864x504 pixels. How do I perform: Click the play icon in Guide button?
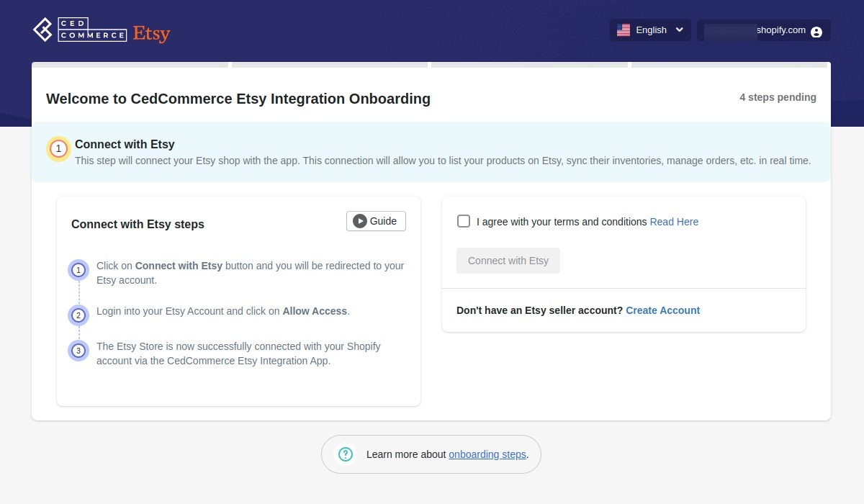(359, 221)
